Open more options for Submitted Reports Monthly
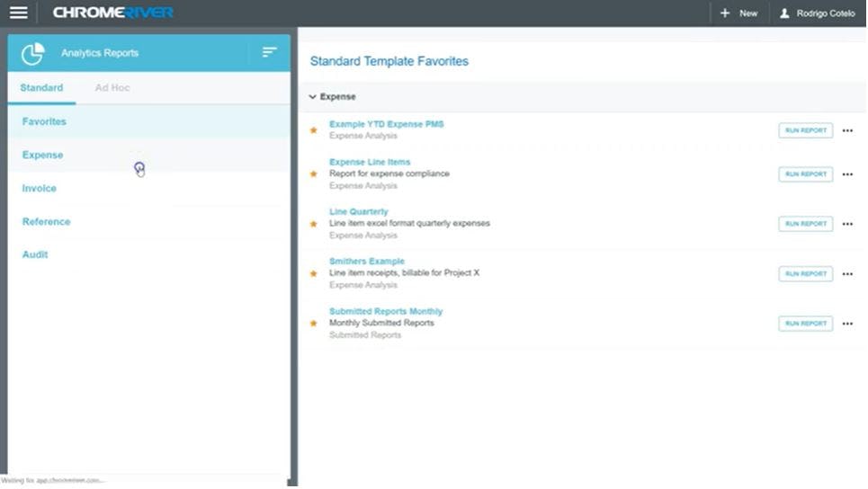 click(847, 324)
